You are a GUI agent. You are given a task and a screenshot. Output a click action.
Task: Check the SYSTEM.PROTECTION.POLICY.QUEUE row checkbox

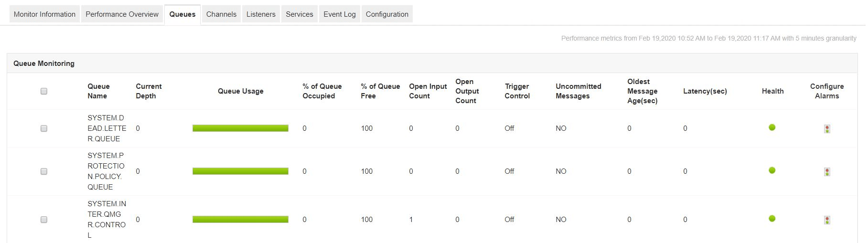[x=44, y=171]
